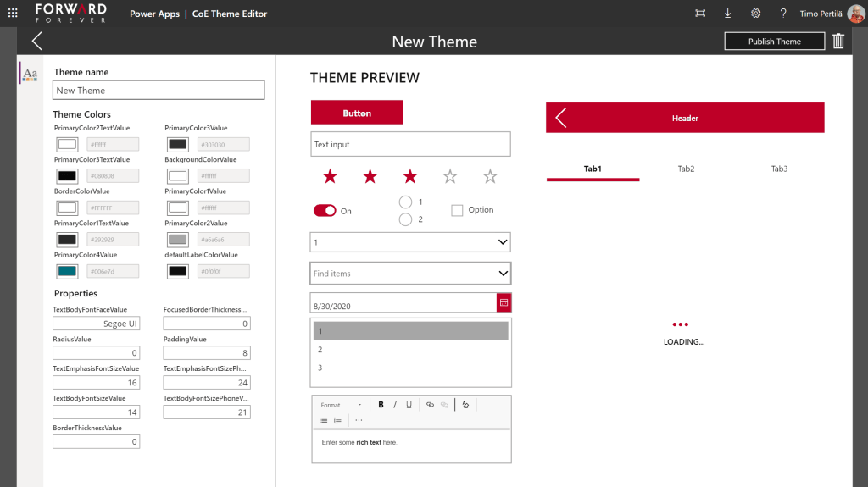Insert link in rich text editor
This screenshot has height=487, width=868.
click(430, 405)
